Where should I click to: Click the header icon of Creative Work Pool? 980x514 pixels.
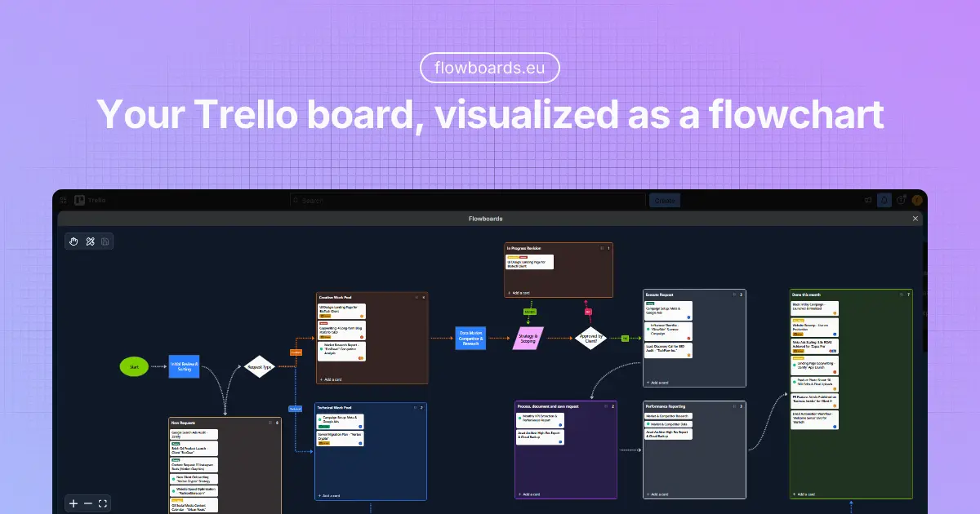pyautogui.click(x=416, y=297)
